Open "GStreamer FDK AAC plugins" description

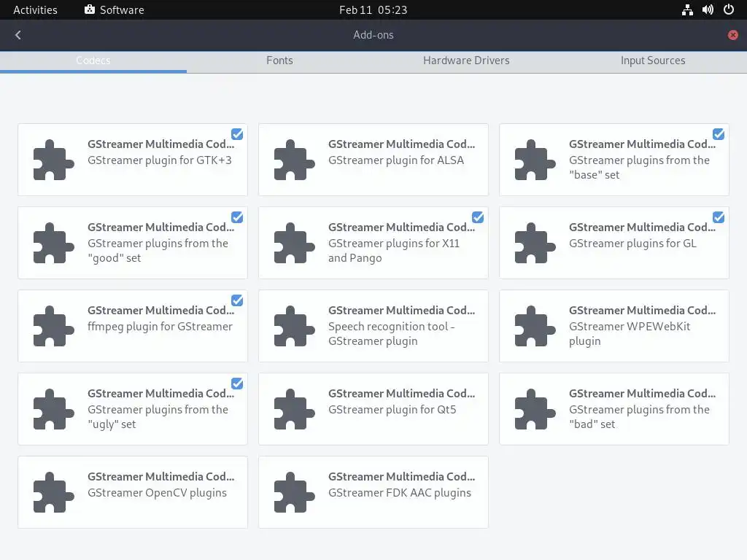pyautogui.click(x=400, y=493)
